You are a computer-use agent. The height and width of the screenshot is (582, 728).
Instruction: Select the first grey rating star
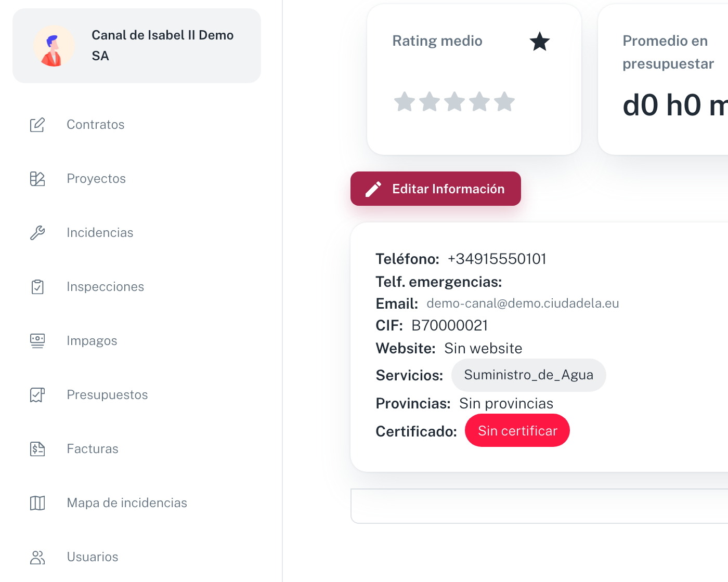[405, 102]
